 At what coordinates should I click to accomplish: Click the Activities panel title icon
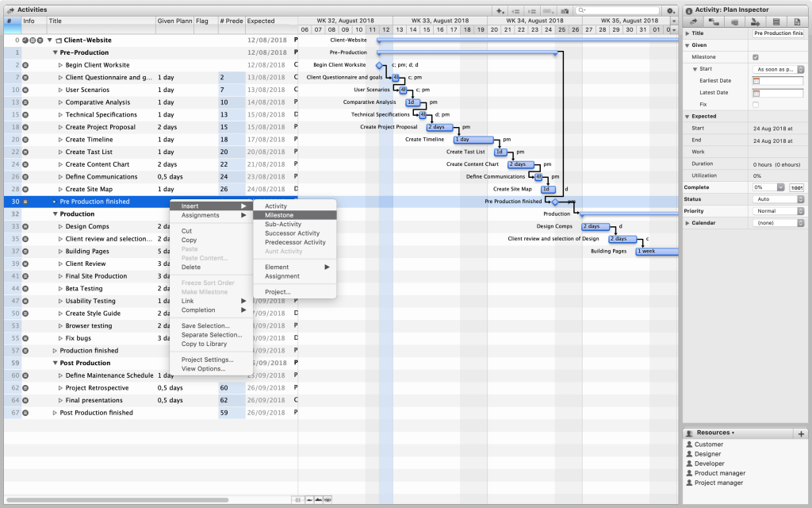tap(10, 10)
